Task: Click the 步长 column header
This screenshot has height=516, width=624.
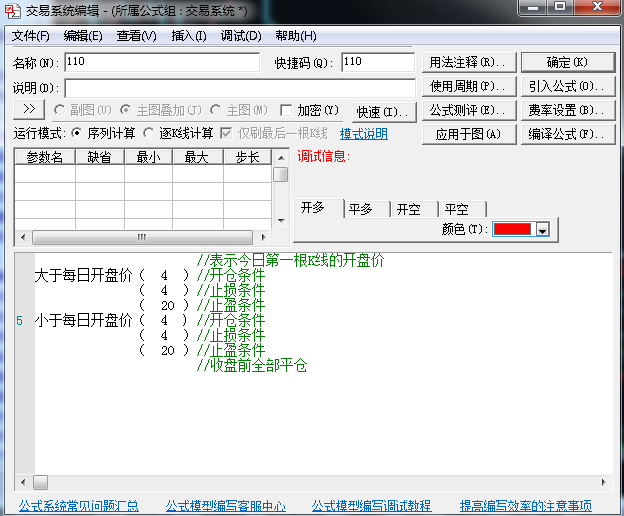Action: (x=248, y=157)
